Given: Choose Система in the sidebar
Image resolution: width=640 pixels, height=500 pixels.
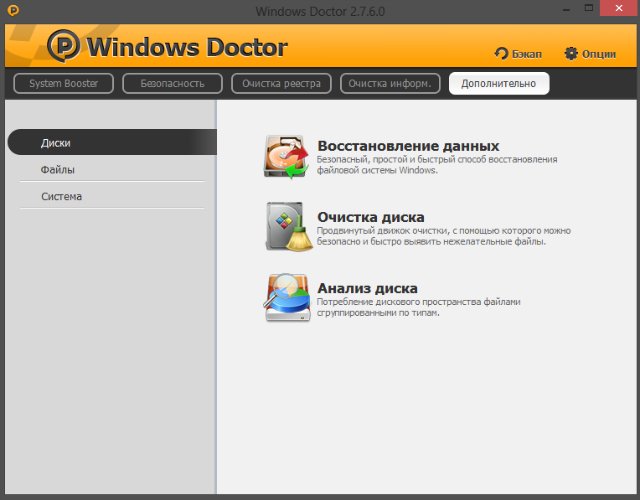Looking at the screenshot, I should (x=112, y=196).
